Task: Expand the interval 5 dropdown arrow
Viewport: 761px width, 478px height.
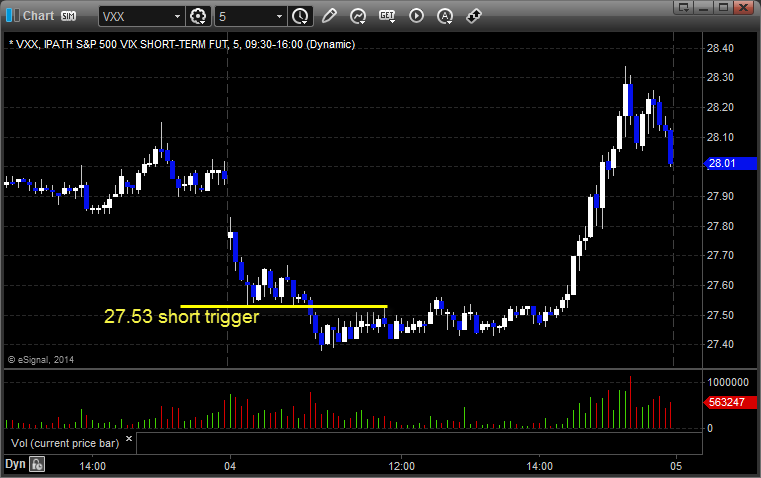Action: [279, 16]
